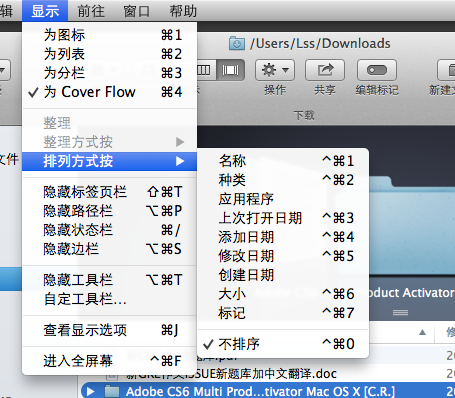Click the Cover Flow resize handle grip

(400, 313)
